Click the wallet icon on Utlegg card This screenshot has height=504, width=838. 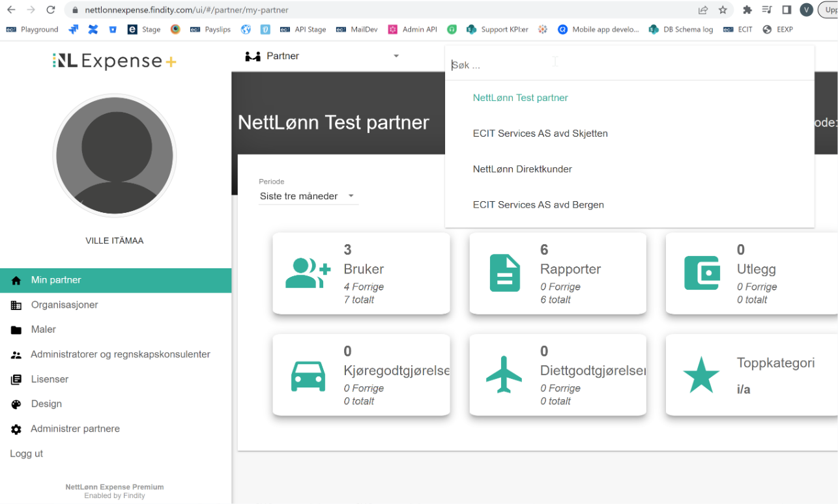[702, 273]
